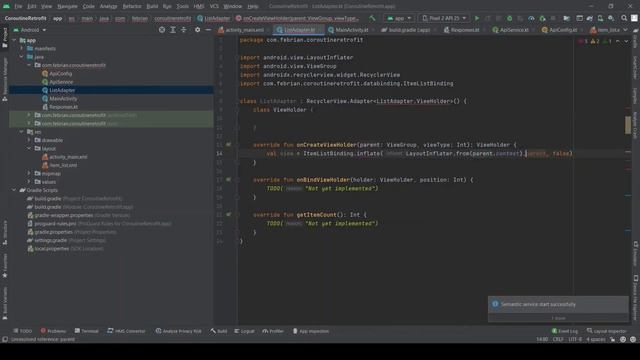Switch to activity_main.xml editor tab
The width and height of the screenshot is (640, 360).
pos(244,30)
